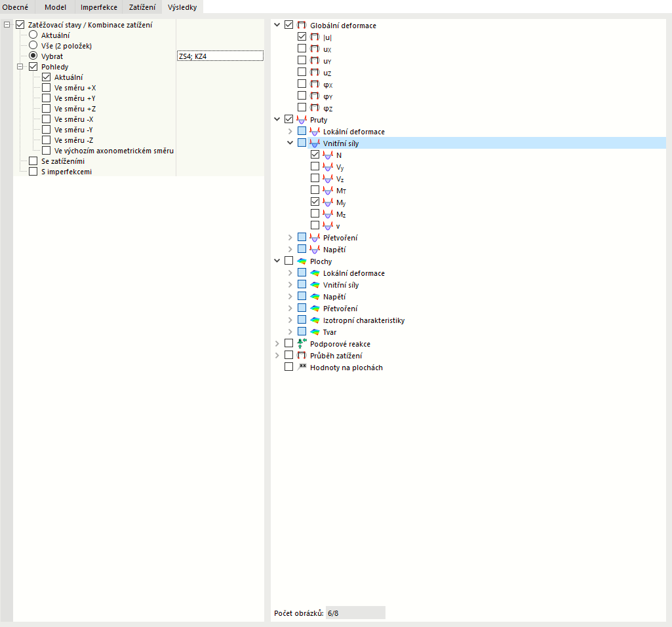672x627 pixels.
Task: Click the Počet obrázků 6/8 field
Action: pos(355,613)
